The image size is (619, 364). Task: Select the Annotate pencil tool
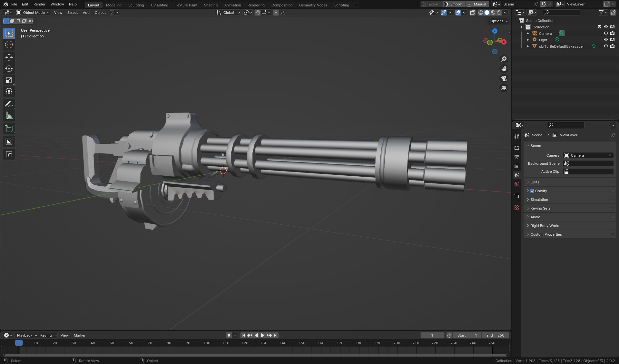click(x=9, y=104)
